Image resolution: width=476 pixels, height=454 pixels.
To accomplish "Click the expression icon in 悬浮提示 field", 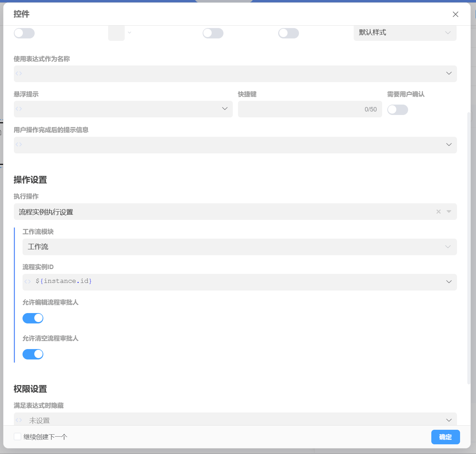I will click(19, 109).
